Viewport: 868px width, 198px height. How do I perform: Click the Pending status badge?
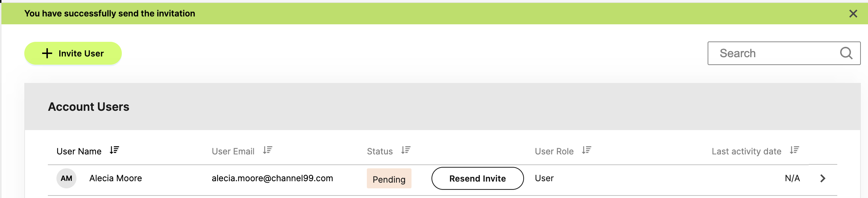389,178
